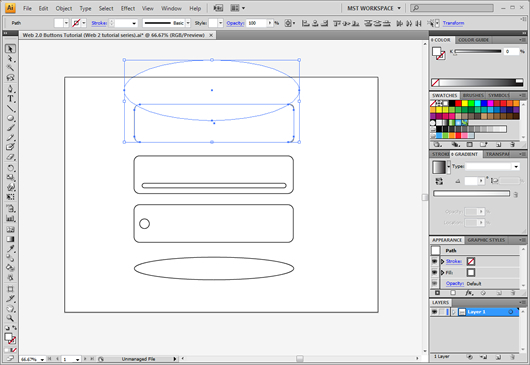Toggle Stroke visibility in Appearance panel
530x365 pixels.
coord(434,261)
